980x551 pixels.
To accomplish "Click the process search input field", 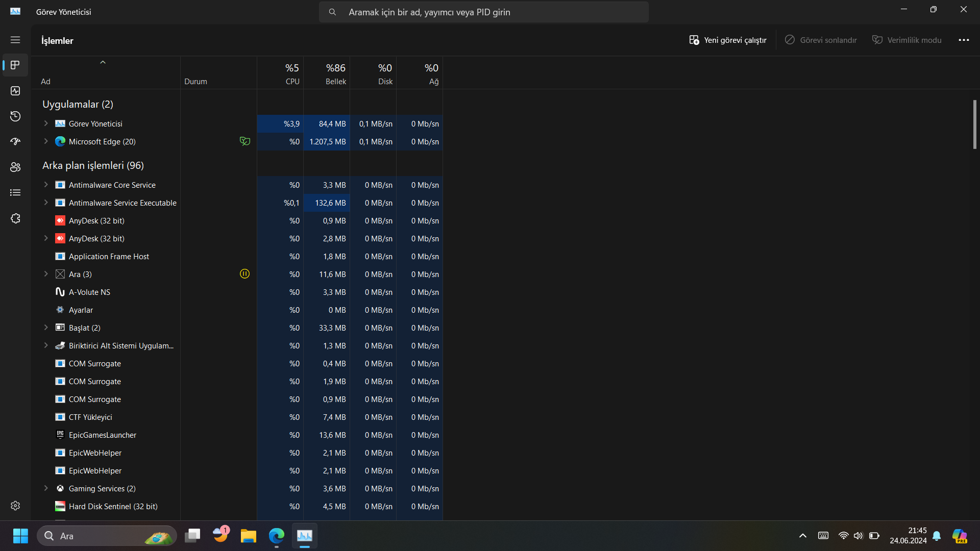I will 484,12.
